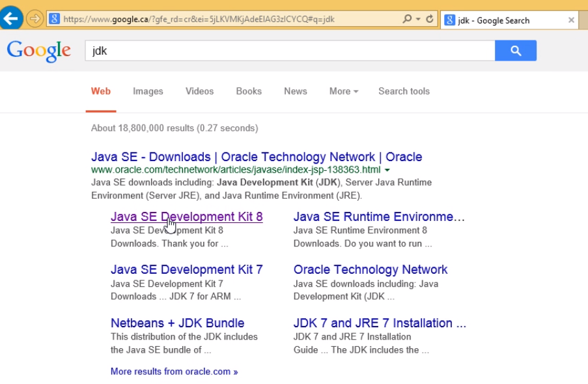This screenshot has height=384, width=588.
Task: Click snippet 'Downloads. Do you want to run'
Action: coord(362,244)
